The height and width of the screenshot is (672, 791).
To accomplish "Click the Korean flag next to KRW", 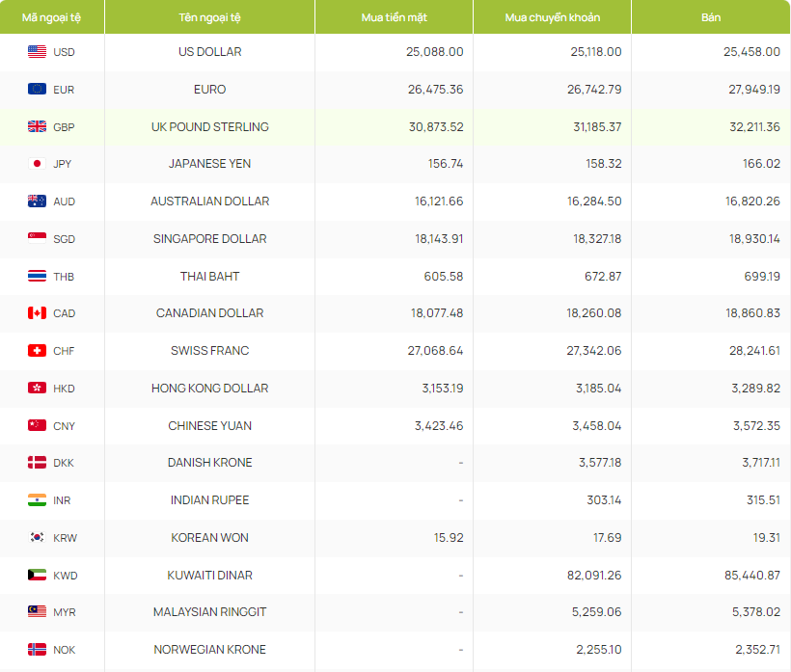I will point(37,538).
